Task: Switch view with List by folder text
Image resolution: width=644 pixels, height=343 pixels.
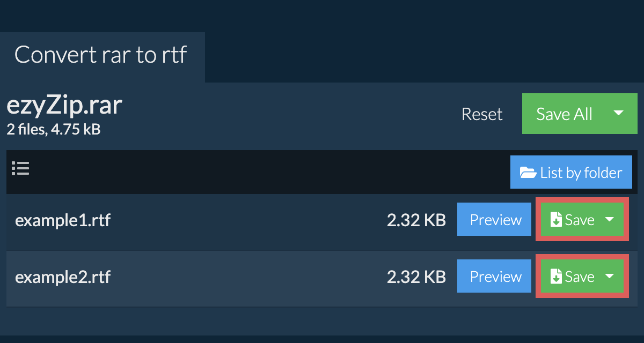Action: [581, 173]
